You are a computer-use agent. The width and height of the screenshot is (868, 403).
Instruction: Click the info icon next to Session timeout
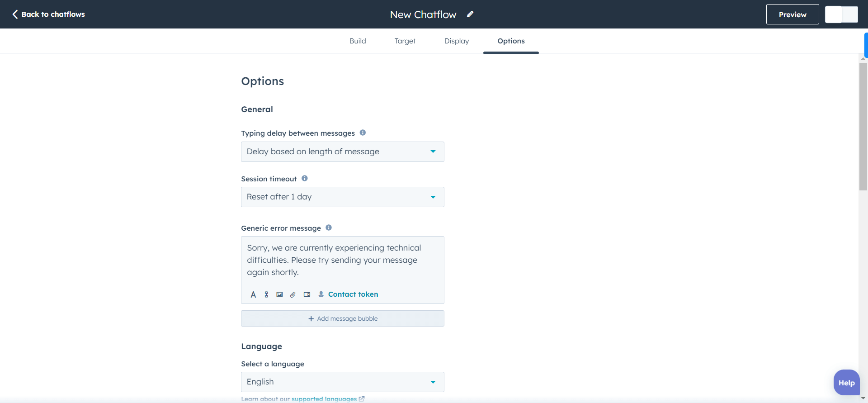(304, 178)
